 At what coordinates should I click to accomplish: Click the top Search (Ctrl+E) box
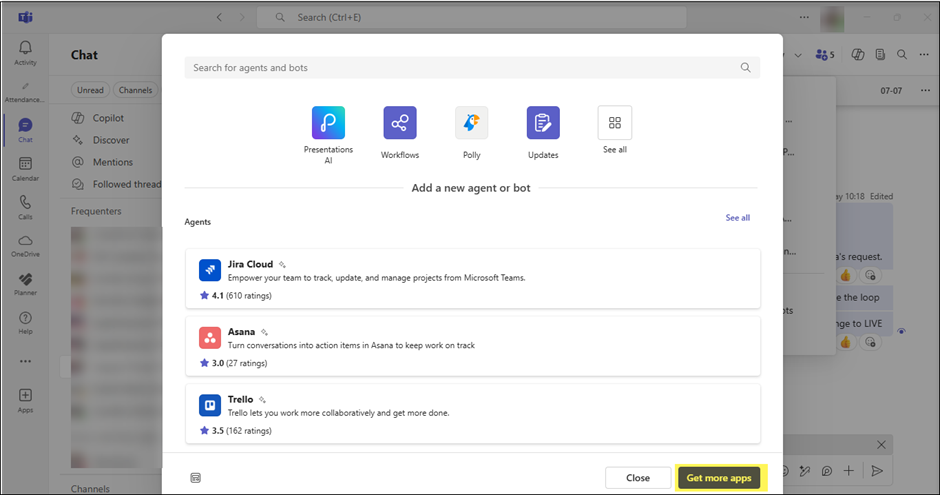471,17
